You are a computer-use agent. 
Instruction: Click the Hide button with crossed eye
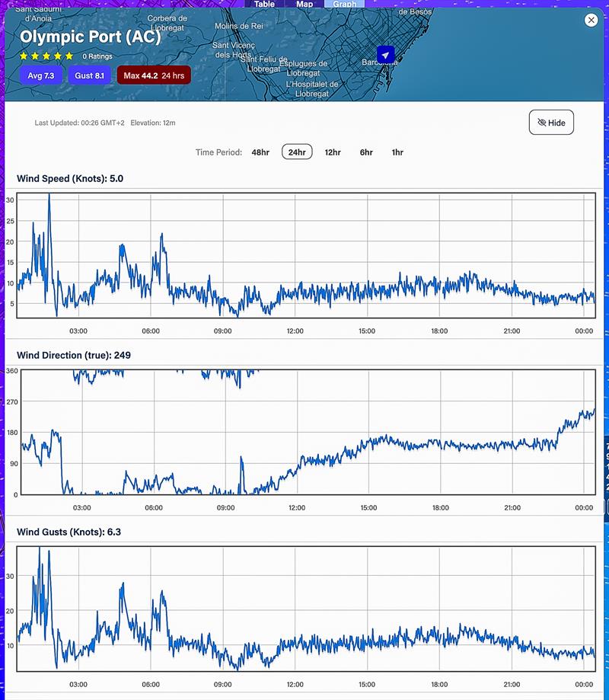551,123
